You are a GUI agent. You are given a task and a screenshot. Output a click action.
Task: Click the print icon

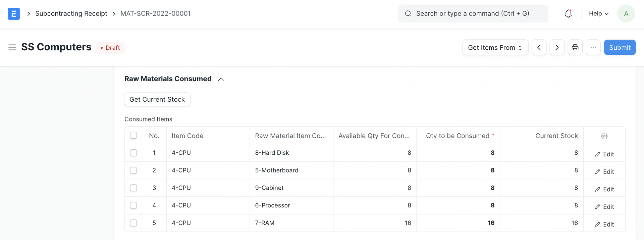tap(575, 47)
